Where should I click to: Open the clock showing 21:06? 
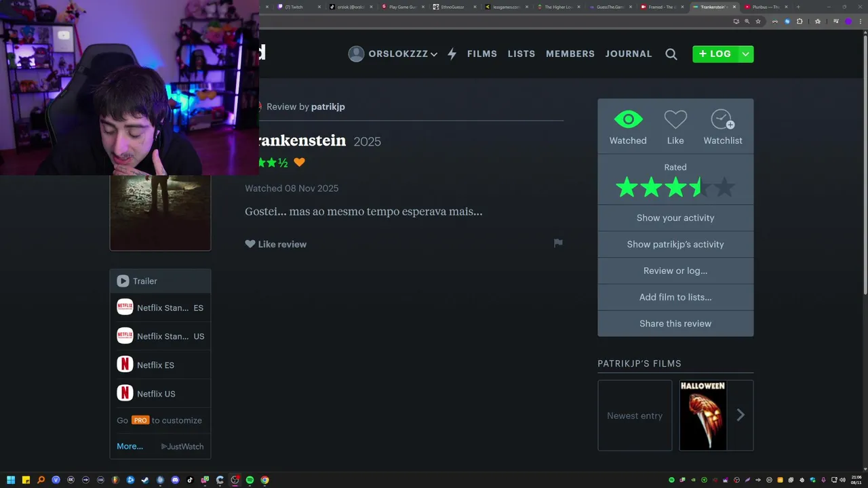pyautogui.click(x=856, y=480)
